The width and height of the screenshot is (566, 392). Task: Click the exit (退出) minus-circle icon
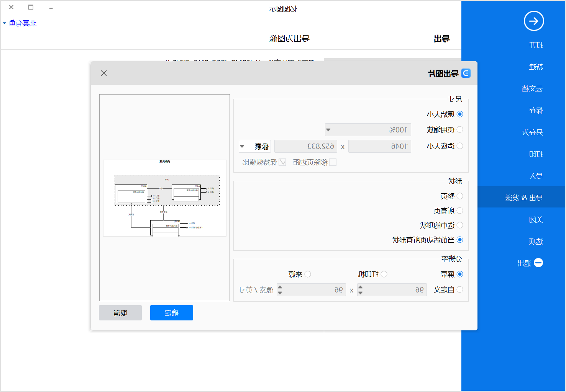pyautogui.click(x=538, y=263)
